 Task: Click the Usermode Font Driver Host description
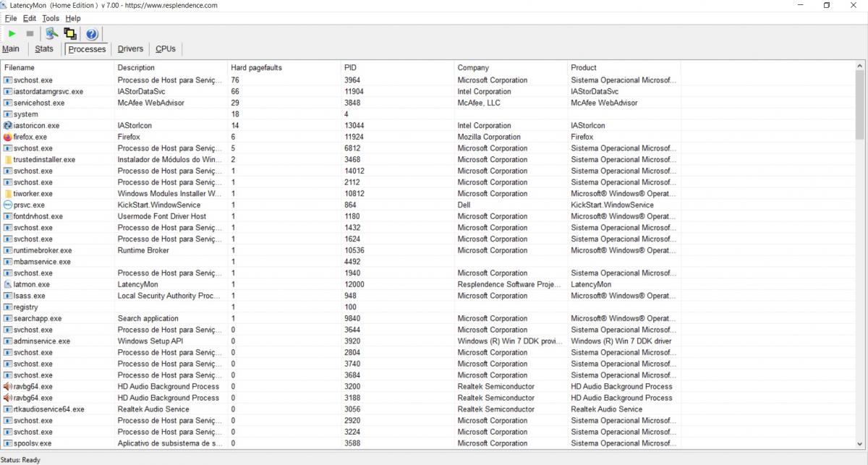click(162, 216)
